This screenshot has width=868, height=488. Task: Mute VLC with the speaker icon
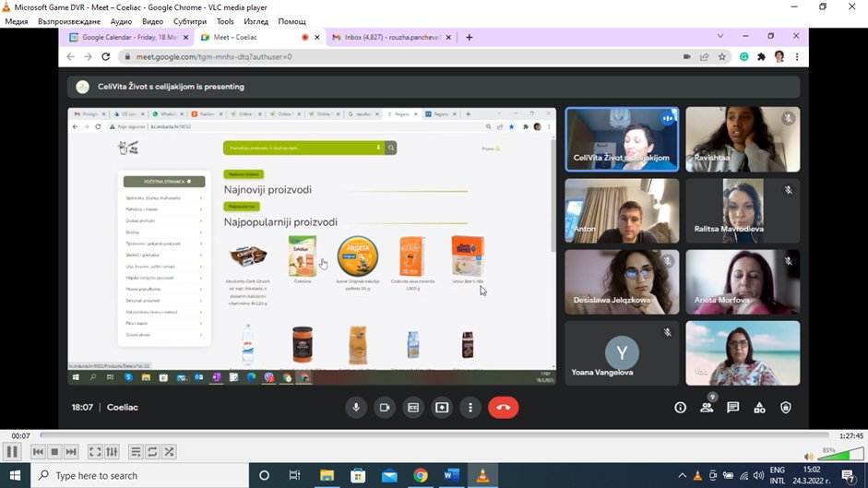[809, 457]
